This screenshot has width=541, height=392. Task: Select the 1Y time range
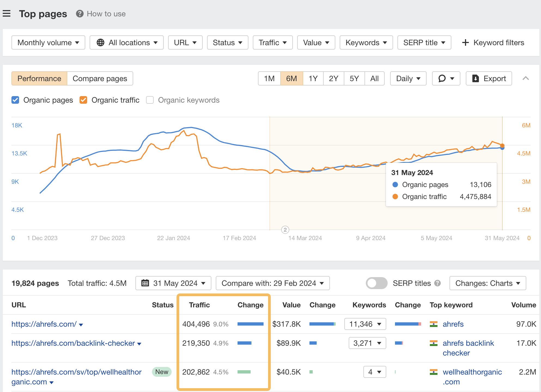tap(313, 78)
